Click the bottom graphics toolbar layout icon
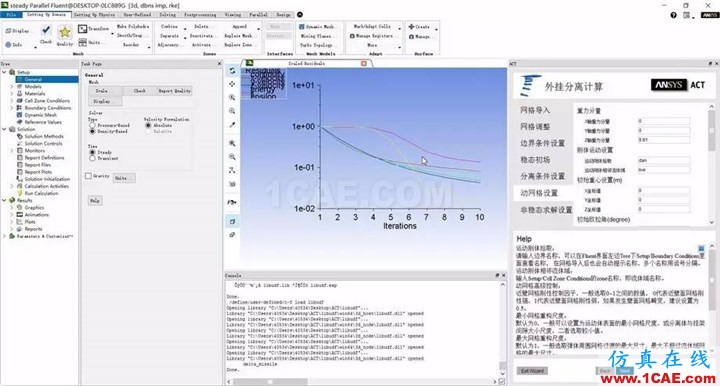The width and height of the screenshot is (720, 386). click(232, 235)
